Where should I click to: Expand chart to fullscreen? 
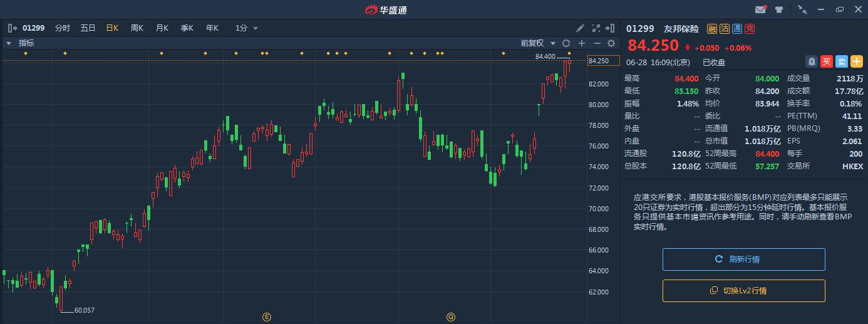coord(596,28)
